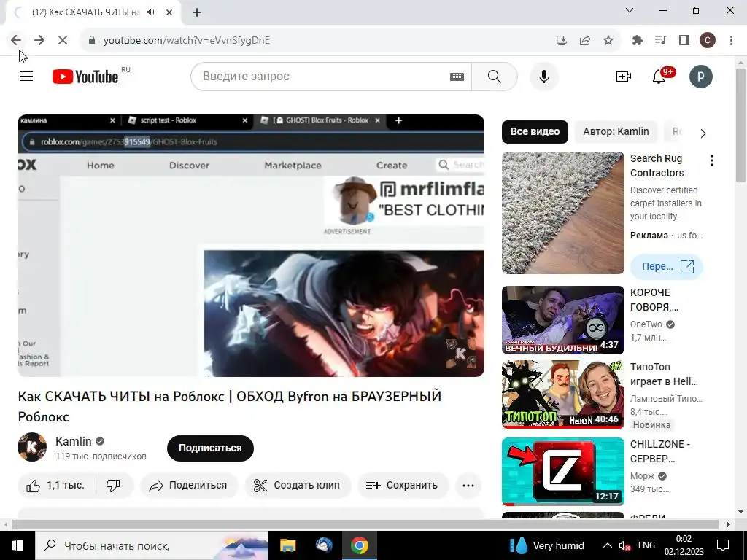
Task: Share this page via address bar icon
Action: pyautogui.click(x=585, y=41)
